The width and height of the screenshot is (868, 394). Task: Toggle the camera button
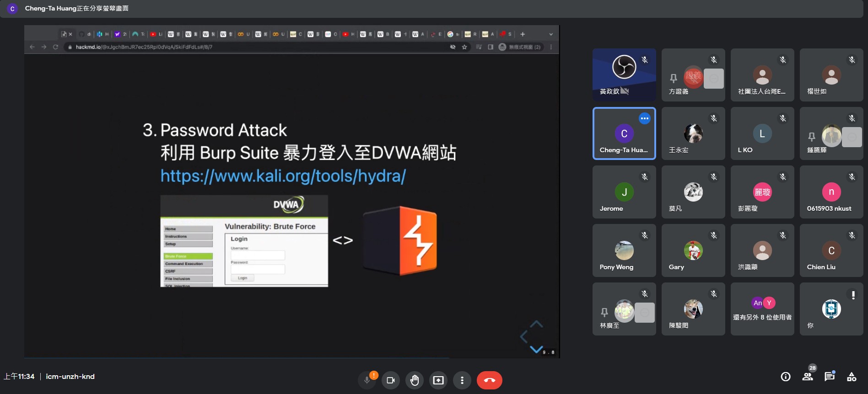[x=391, y=380]
